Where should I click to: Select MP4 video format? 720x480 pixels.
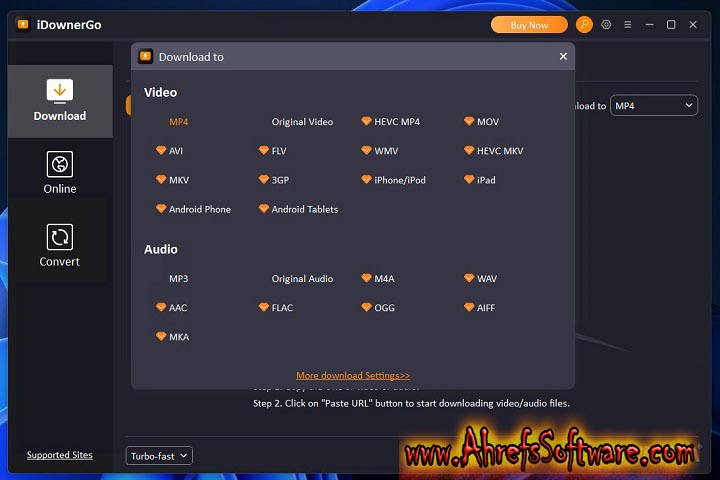click(178, 122)
